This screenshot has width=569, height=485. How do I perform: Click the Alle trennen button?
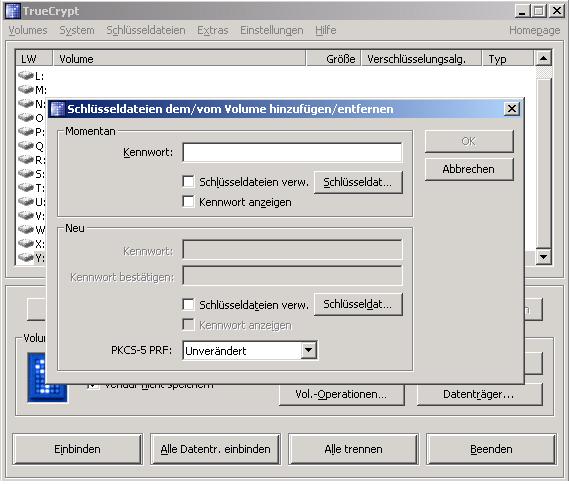pyautogui.click(x=353, y=449)
